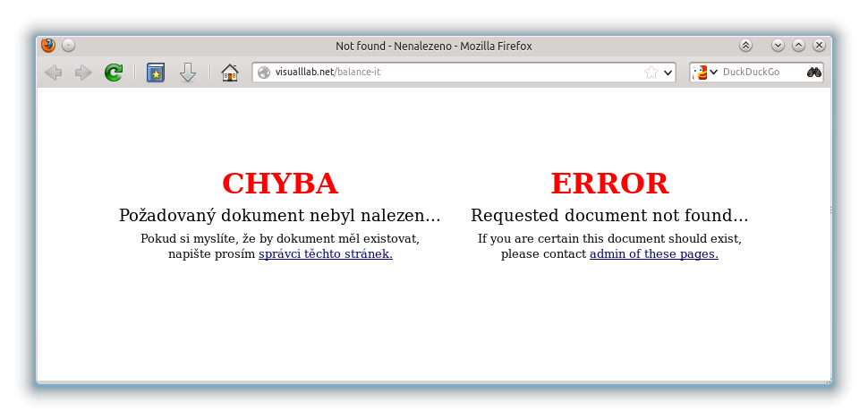Viewport: 868px width, 420px height.
Task: Click the round sticky button beside Firefox logo
Action: pos(68,46)
